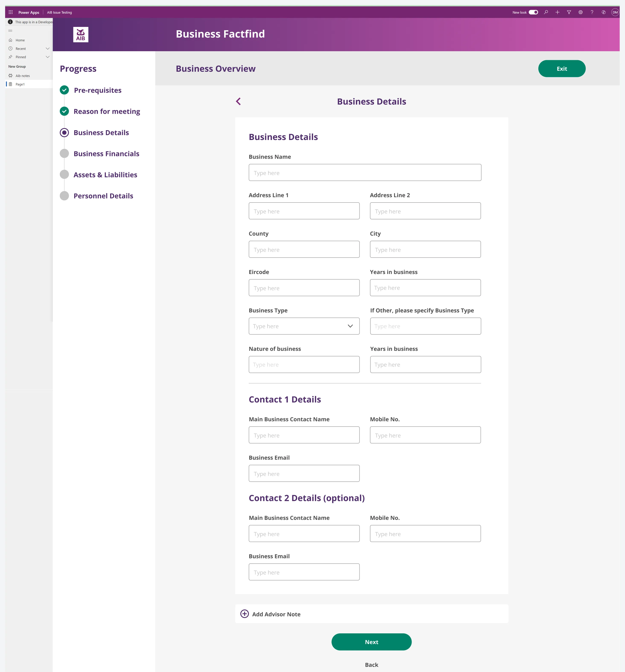
Task: Open the Power Apps app launcher waffle
Action: (x=10, y=12)
